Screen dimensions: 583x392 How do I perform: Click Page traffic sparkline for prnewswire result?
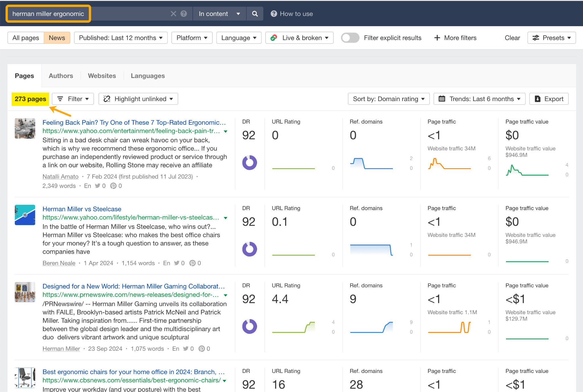point(449,327)
